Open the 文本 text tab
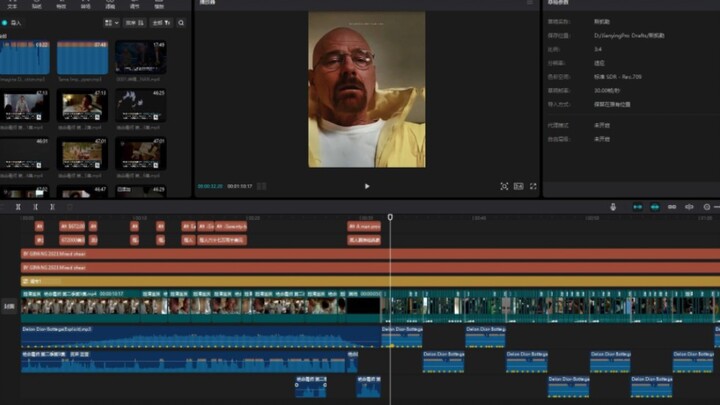This screenshot has height=405, width=720. [12, 5]
